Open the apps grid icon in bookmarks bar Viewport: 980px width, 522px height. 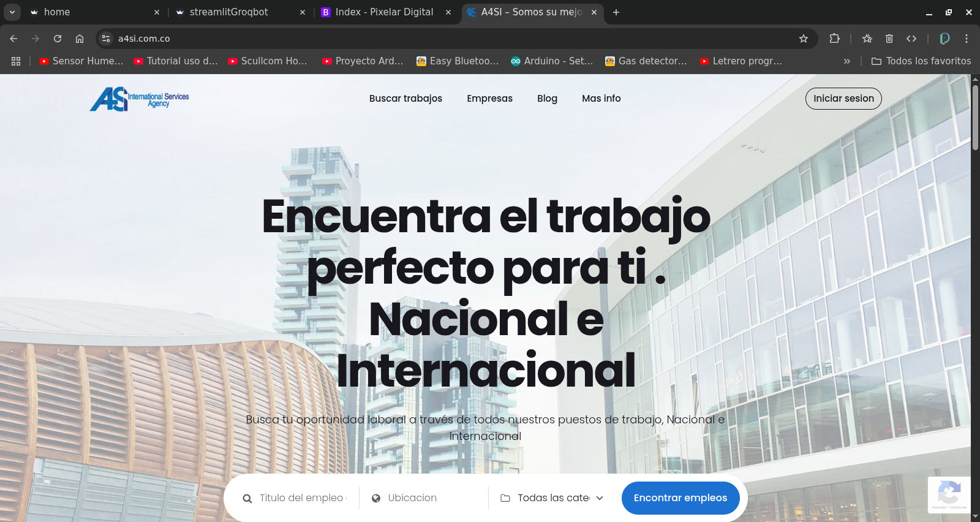pyautogui.click(x=16, y=61)
